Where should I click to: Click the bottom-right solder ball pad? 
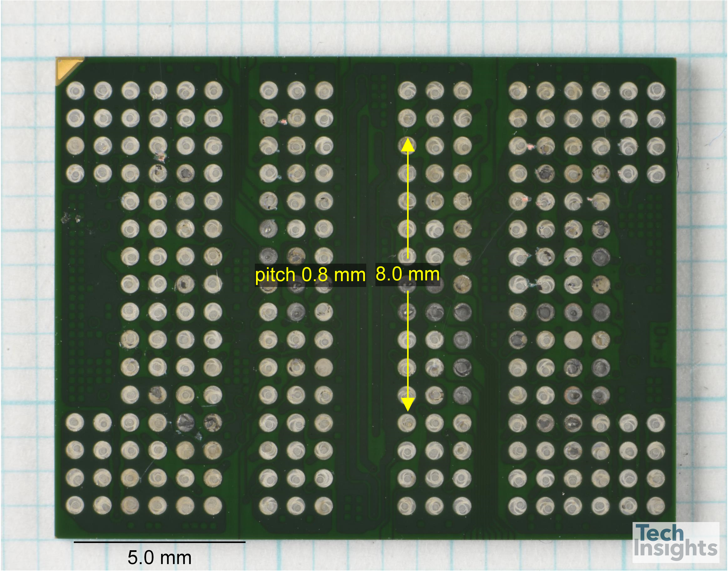click(x=655, y=506)
